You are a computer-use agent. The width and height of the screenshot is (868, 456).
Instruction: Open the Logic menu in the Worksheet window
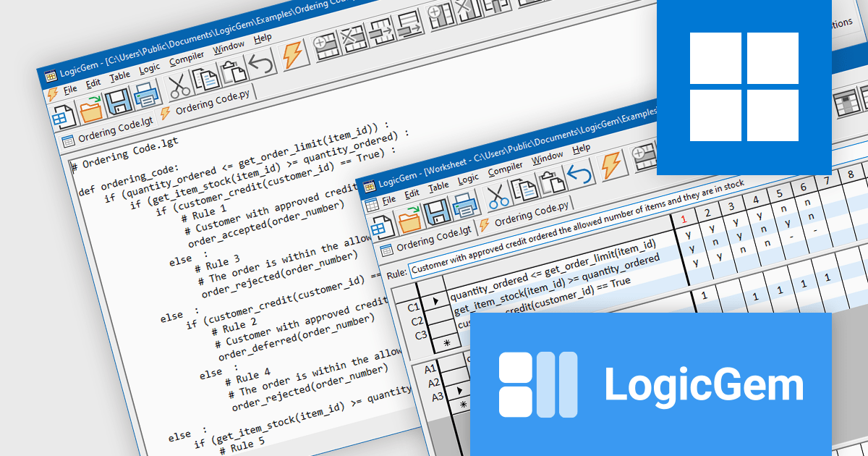pos(468,178)
